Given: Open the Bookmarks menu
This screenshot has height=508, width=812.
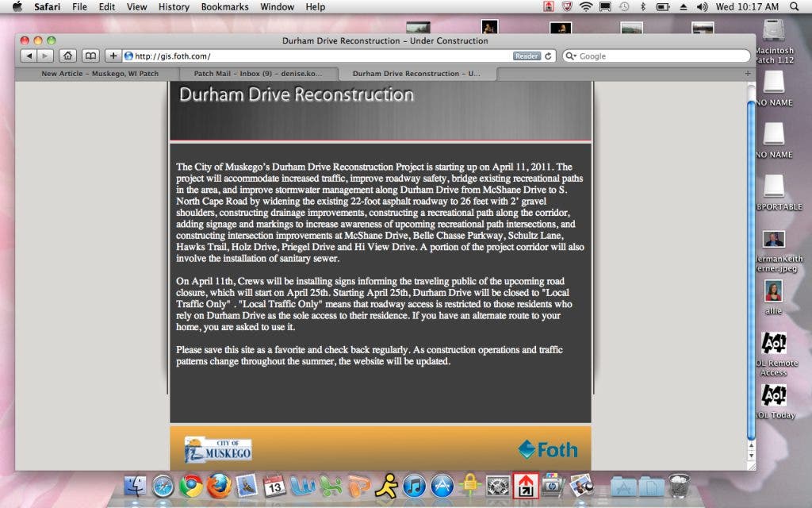Looking at the screenshot, I should click(226, 6).
